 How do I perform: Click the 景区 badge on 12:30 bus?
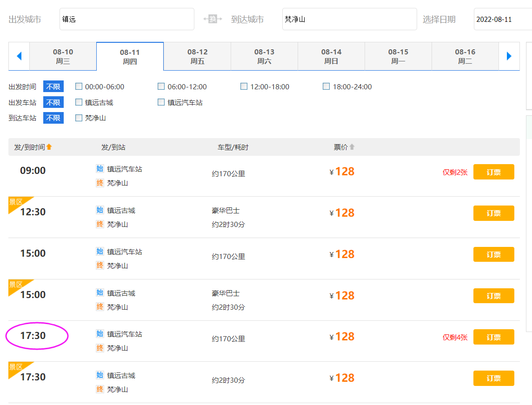(x=16, y=202)
